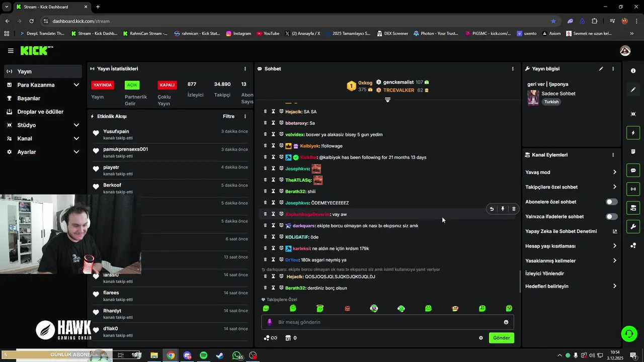The image size is (644, 362).
Task: Click username darkquars in chat
Action: (x=303, y=226)
